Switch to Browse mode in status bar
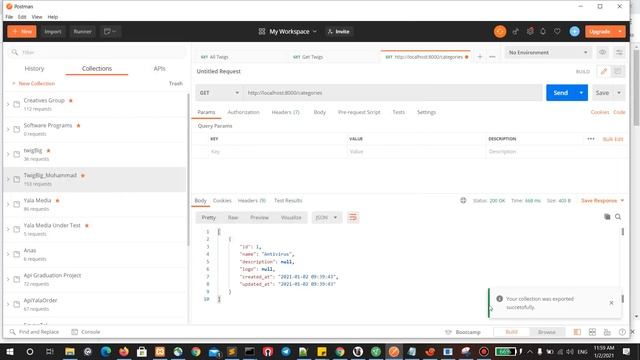Screen dimensions: 640x360 click(x=547, y=332)
